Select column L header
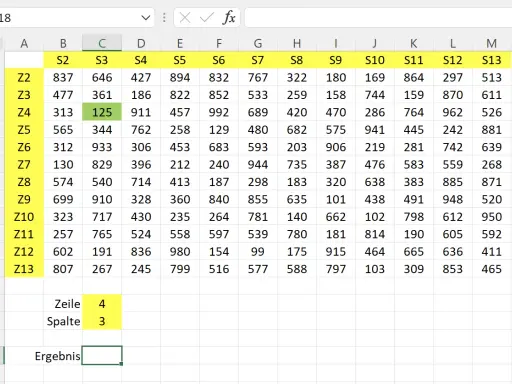The image size is (512, 384). (x=453, y=43)
